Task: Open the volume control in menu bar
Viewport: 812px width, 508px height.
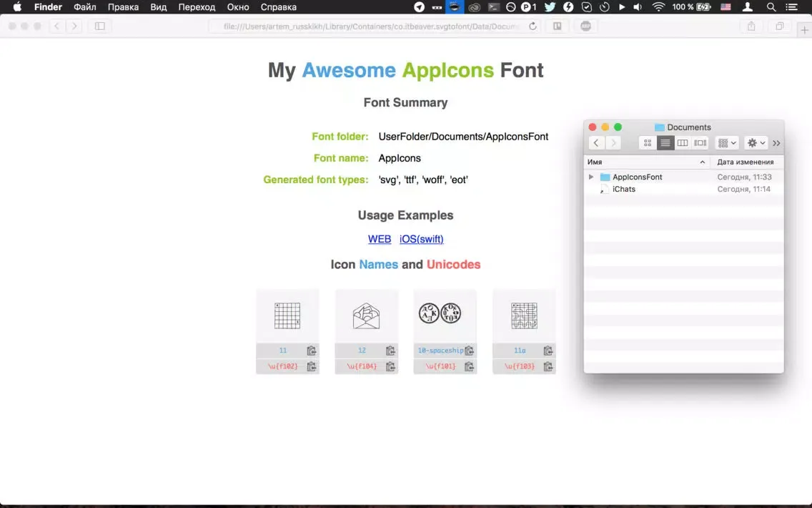Action: pos(638,6)
